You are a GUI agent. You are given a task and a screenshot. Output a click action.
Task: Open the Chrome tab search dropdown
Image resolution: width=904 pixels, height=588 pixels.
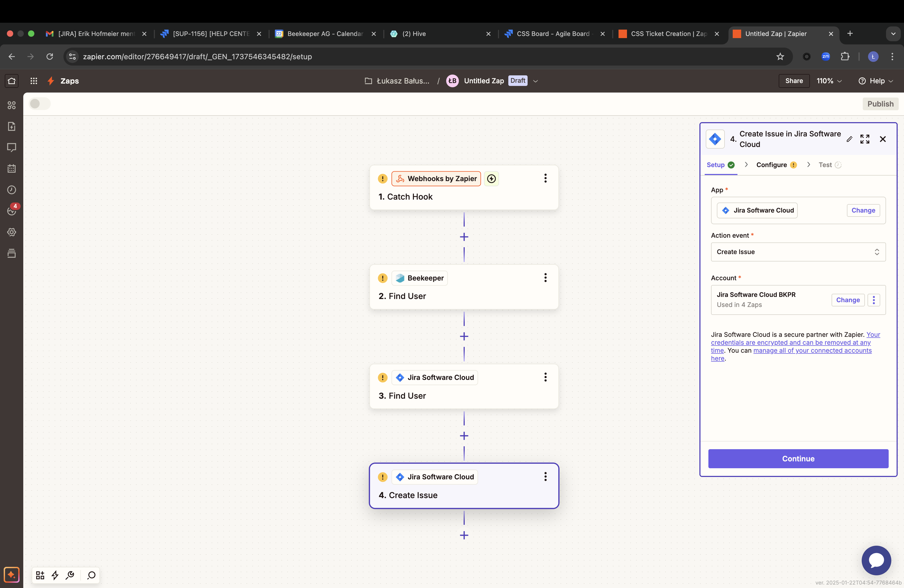tap(893, 34)
